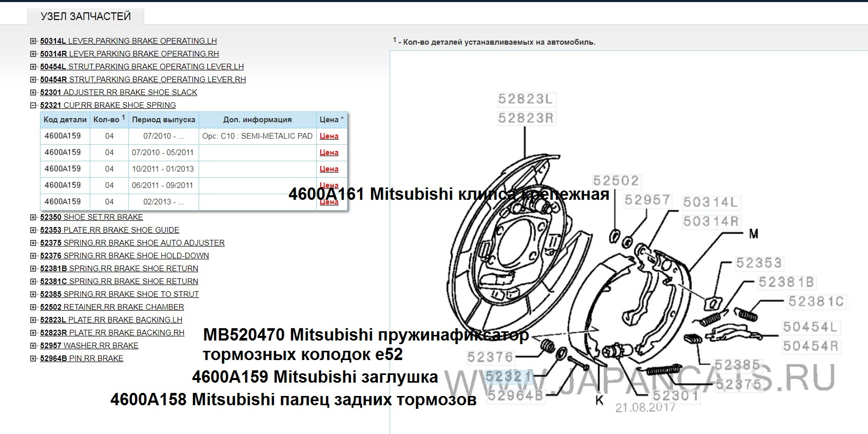
Task: Select the Период выпуска column header
Action: tap(164, 120)
